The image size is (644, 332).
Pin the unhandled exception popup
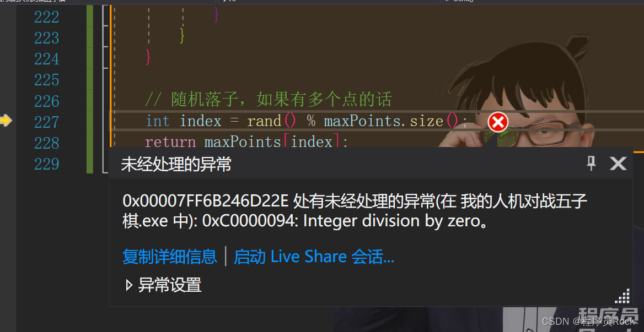(x=591, y=164)
